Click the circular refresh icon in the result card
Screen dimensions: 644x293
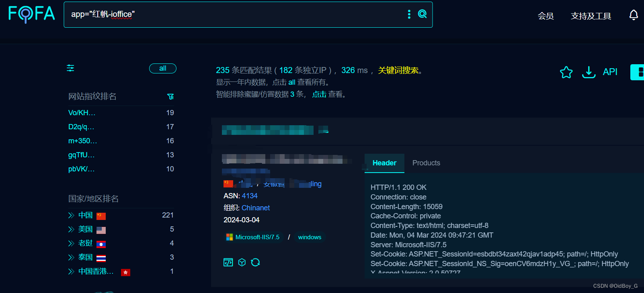click(x=255, y=262)
